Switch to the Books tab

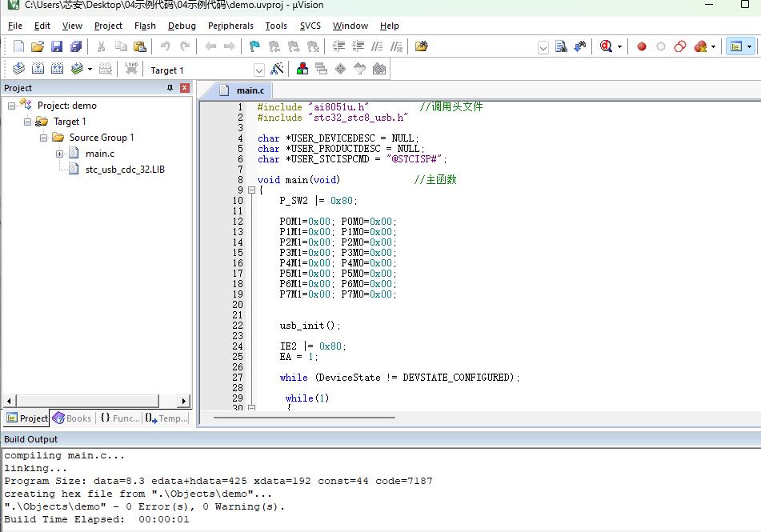(72, 418)
